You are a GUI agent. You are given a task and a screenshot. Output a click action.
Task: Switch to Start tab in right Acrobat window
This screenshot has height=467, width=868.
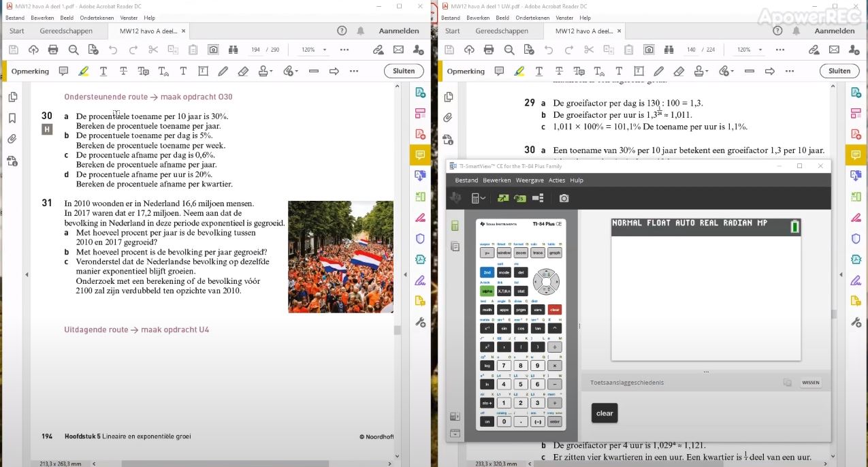(453, 31)
